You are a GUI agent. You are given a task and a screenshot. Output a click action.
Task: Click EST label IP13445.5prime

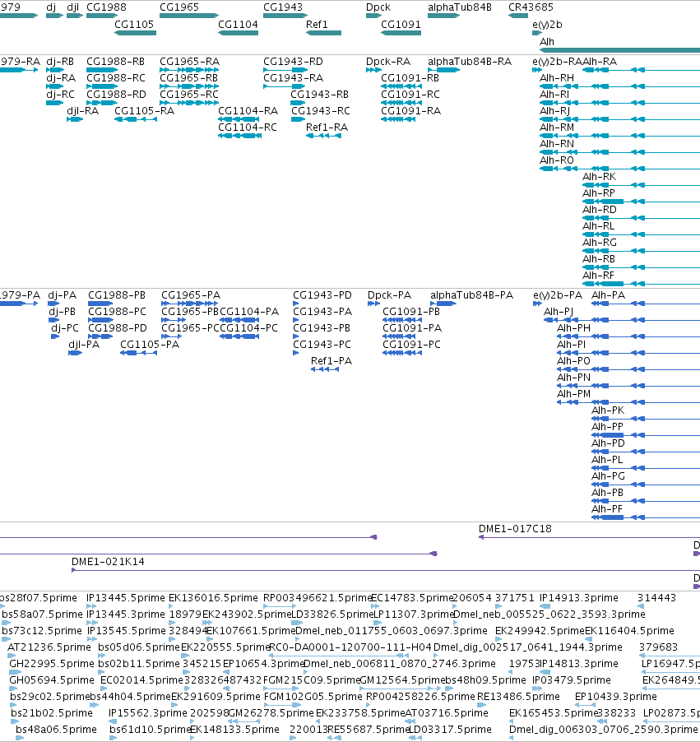pyautogui.click(x=125, y=598)
